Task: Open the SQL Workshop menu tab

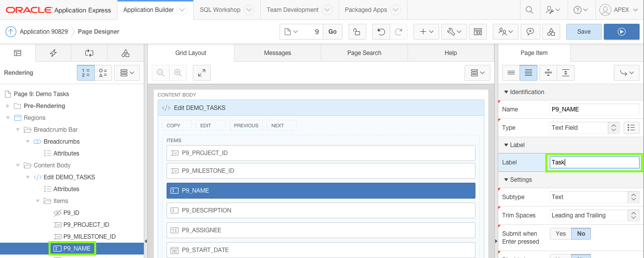Action: point(220,10)
